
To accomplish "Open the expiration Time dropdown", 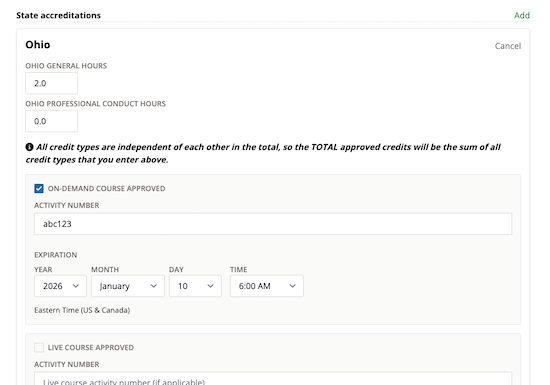I will 267,286.
